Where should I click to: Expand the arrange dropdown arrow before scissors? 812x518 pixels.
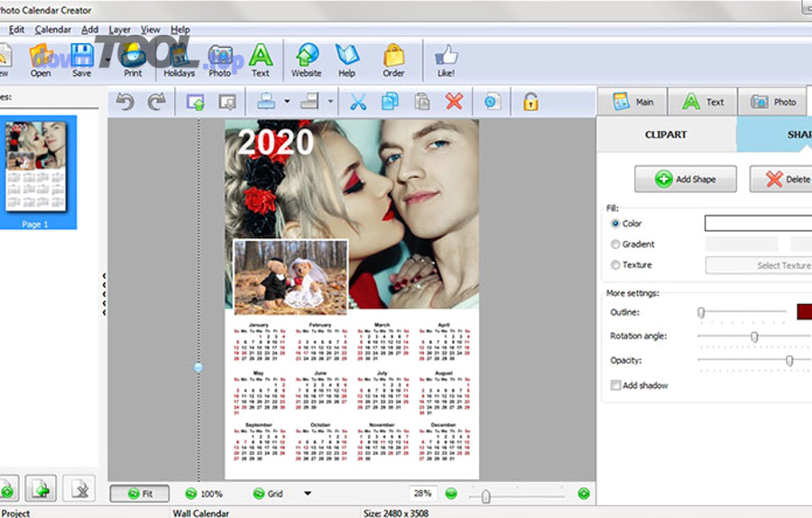(x=330, y=102)
